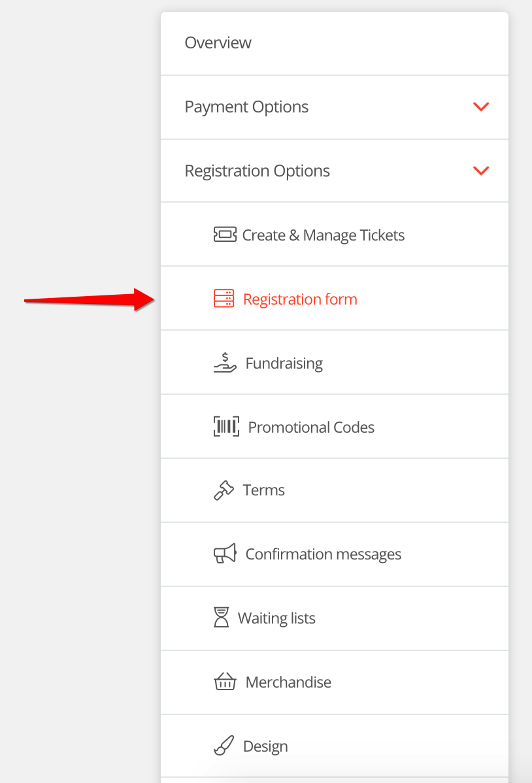Select the Registration form icon
Viewport: 532px width, 783px height.
tap(225, 298)
